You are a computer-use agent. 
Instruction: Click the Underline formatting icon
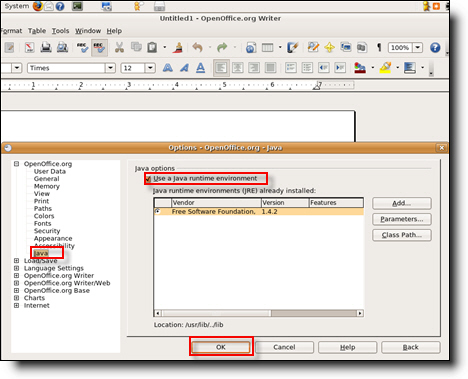(x=200, y=68)
